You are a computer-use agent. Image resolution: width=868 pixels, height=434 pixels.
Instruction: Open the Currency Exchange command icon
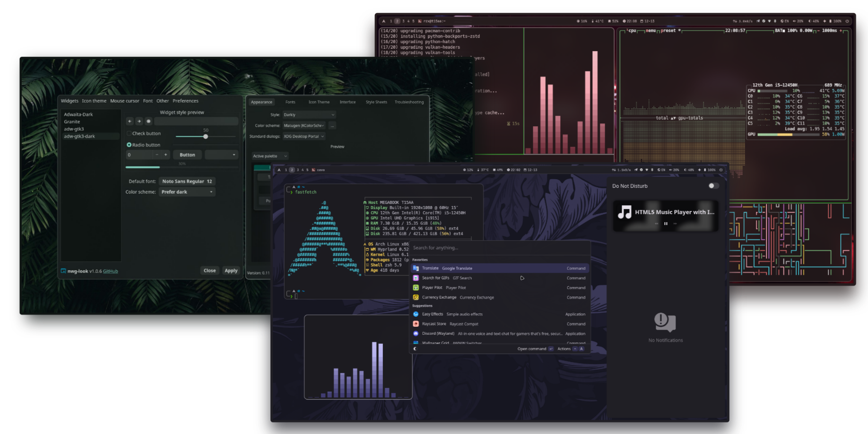coord(416,297)
